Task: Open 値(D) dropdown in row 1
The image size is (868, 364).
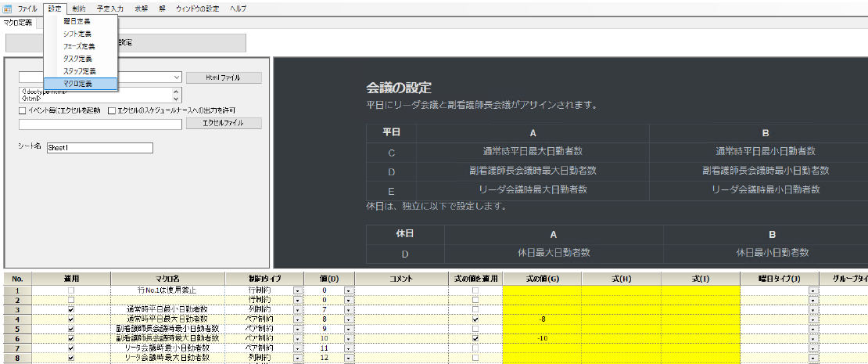Action: pos(348,290)
